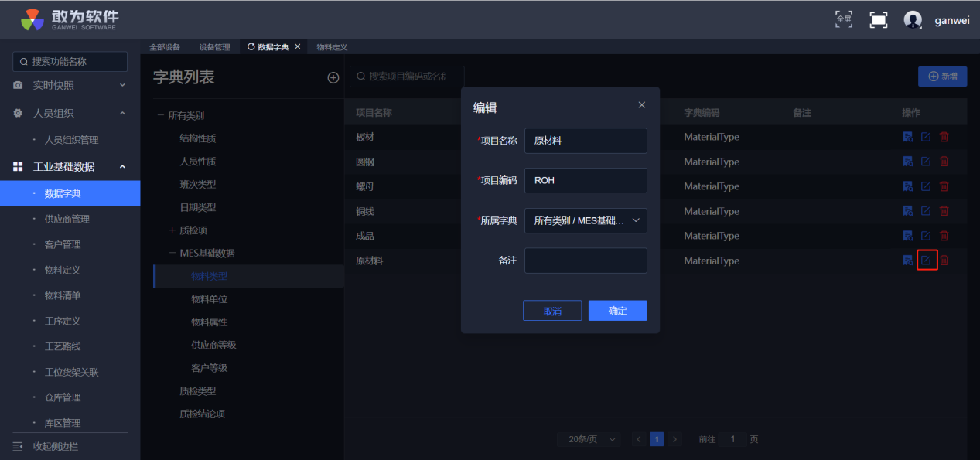Add a category with 字典列表 plus icon
980x460 pixels.
tap(333, 77)
